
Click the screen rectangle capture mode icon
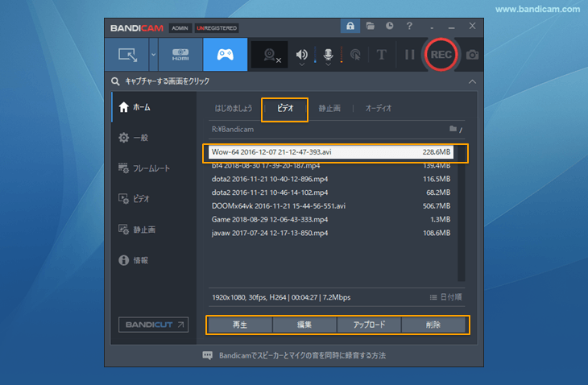coord(128,55)
